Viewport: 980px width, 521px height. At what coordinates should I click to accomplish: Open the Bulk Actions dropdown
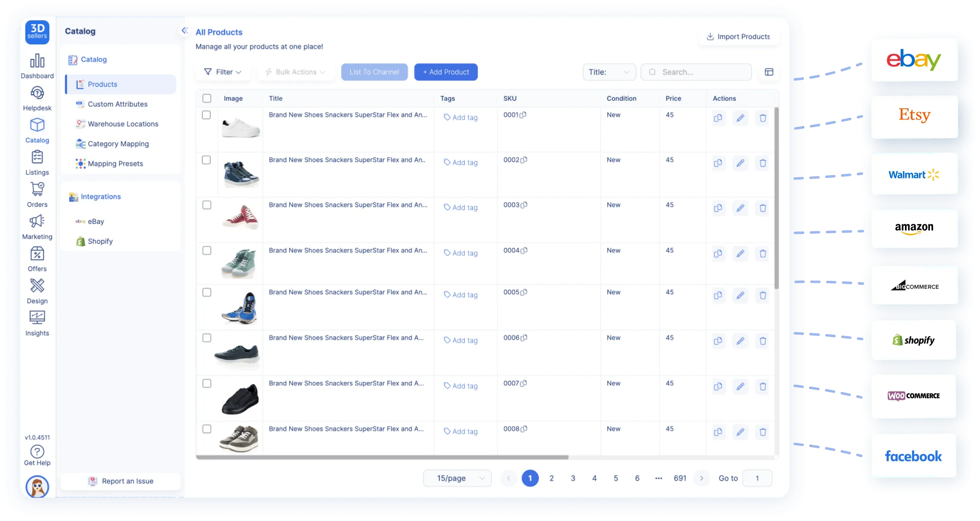(x=296, y=72)
